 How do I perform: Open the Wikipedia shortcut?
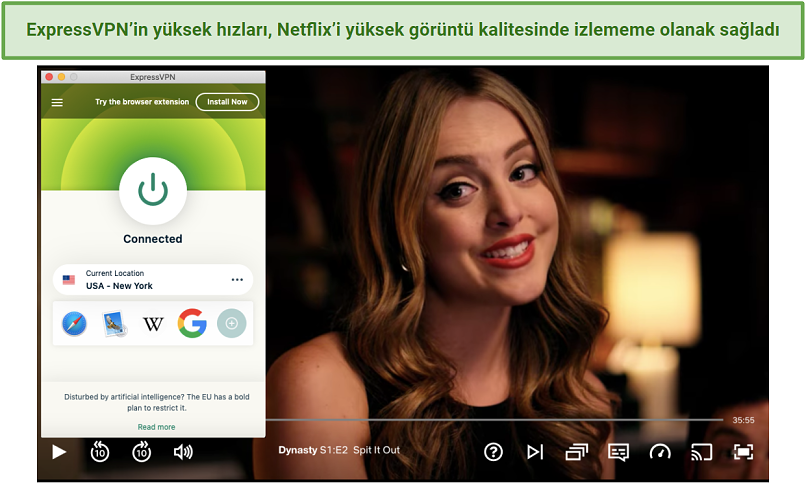tap(153, 324)
